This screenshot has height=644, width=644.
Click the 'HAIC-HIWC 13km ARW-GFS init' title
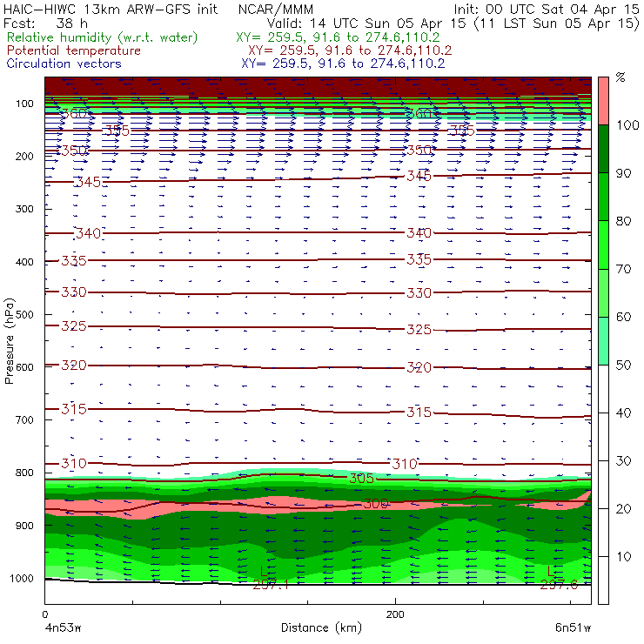tap(111, 9)
